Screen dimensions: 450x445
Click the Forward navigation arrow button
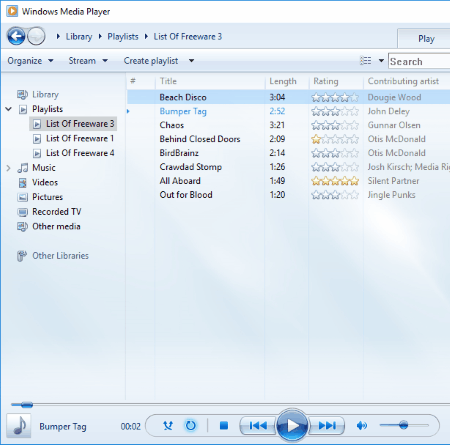click(x=36, y=36)
